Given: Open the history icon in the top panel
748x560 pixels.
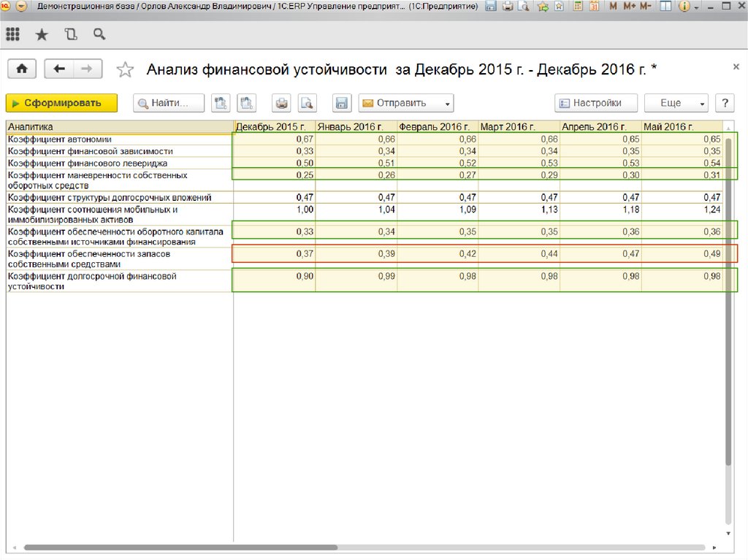Looking at the screenshot, I should click(70, 34).
